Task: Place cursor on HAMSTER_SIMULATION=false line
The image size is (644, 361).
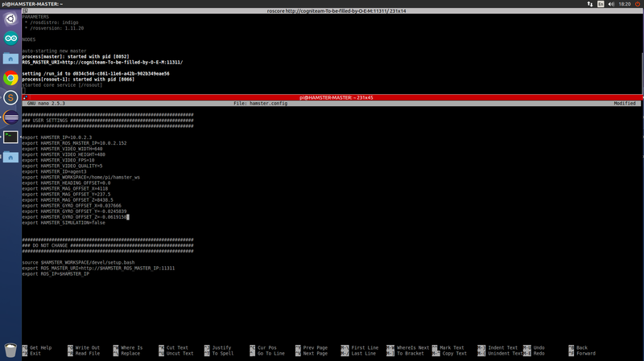Action: 64,223
